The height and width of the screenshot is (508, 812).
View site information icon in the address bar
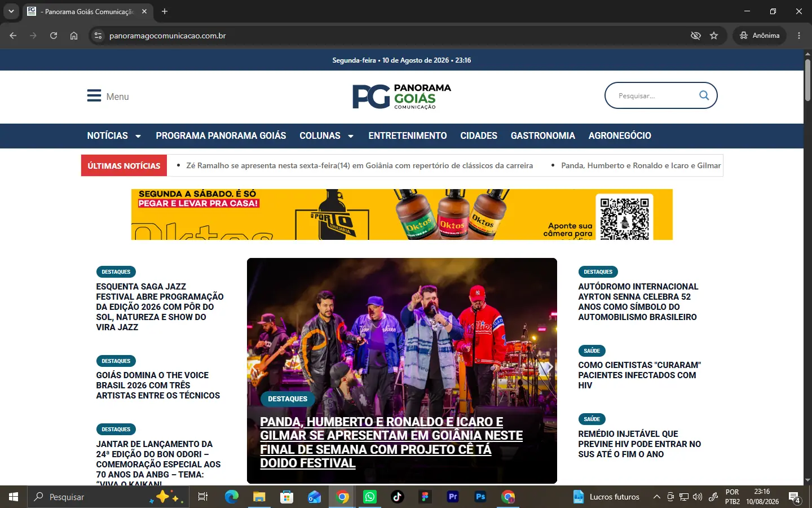(x=98, y=36)
